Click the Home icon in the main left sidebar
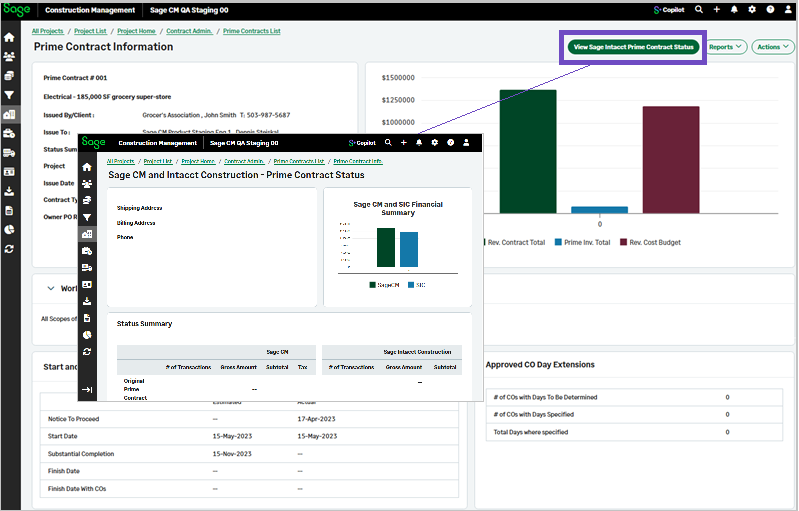Viewport: 799px width, 511px height. tap(10, 37)
